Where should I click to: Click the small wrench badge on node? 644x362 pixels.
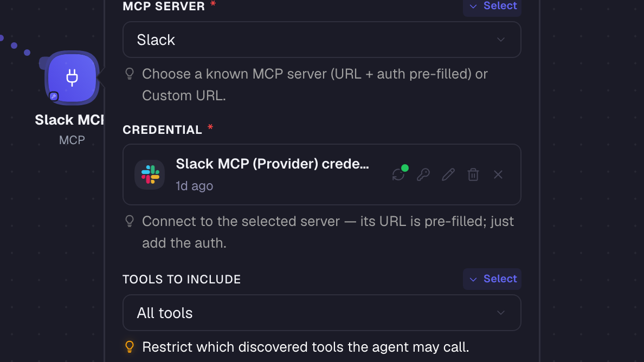coord(53,96)
